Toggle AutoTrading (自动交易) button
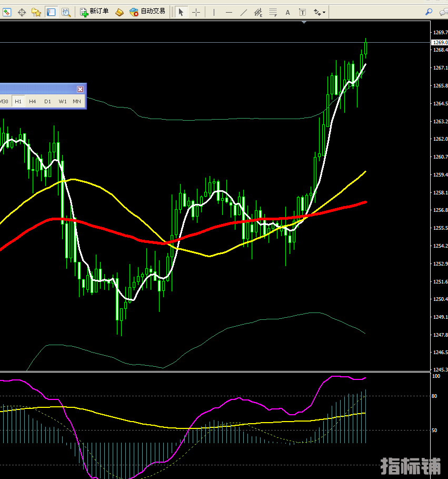This screenshot has height=479, width=448. [147, 12]
